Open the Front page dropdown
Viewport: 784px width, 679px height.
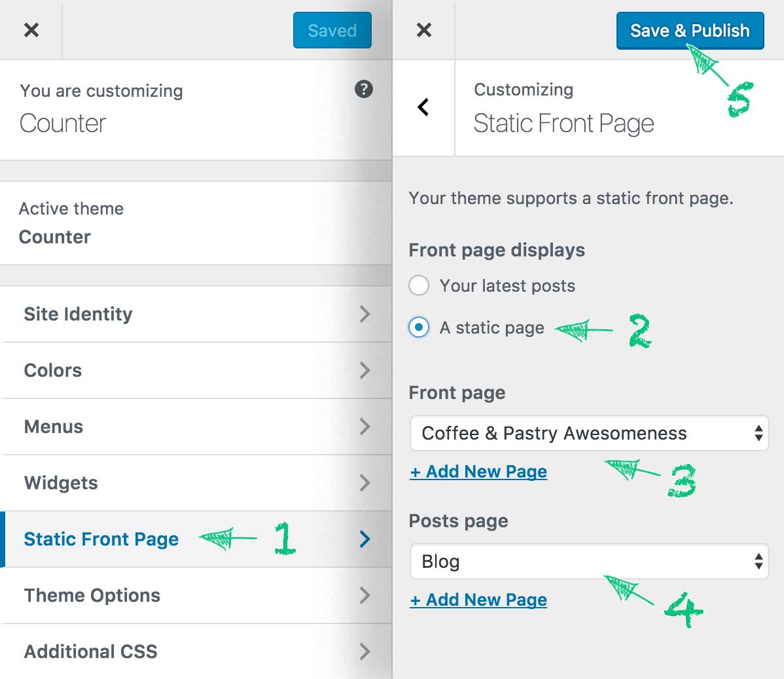(589, 433)
